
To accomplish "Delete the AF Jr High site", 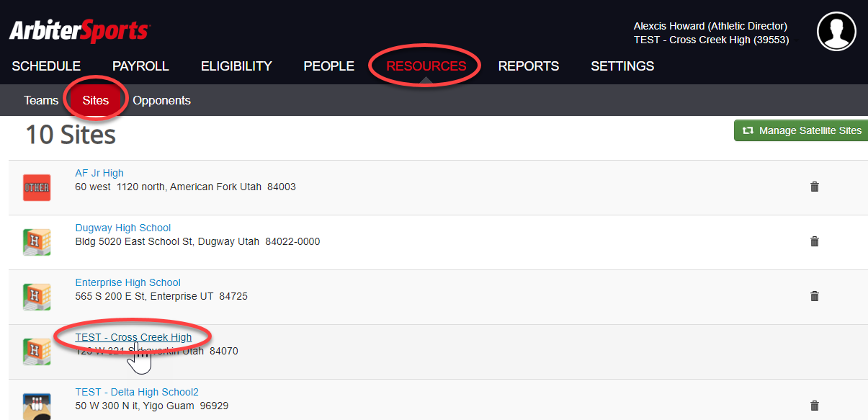I will pyautogui.click(x=815, y=187).
